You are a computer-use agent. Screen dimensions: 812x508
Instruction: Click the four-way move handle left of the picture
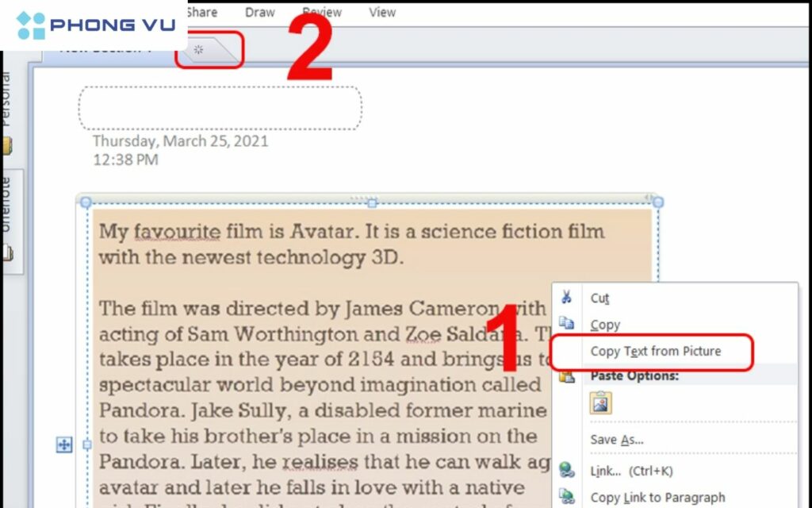pos(64,445)
